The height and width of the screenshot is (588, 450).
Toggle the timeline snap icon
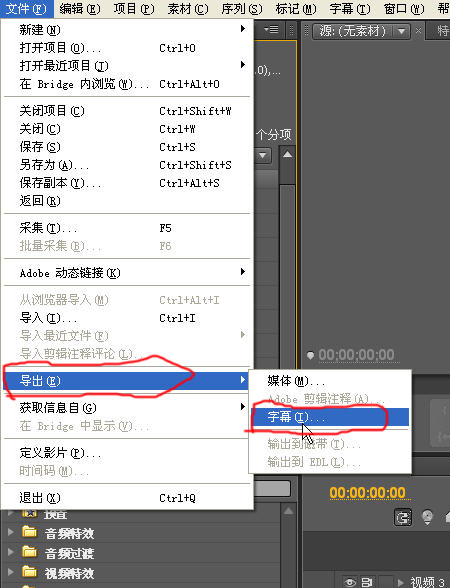403,518
